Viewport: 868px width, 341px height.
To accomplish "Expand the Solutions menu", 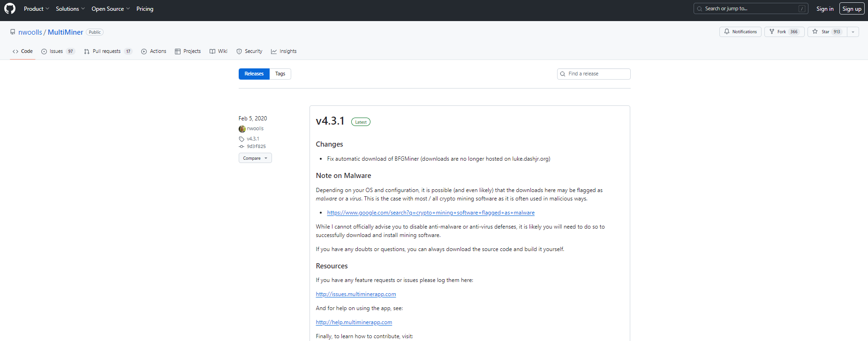I will click(70, 9).
